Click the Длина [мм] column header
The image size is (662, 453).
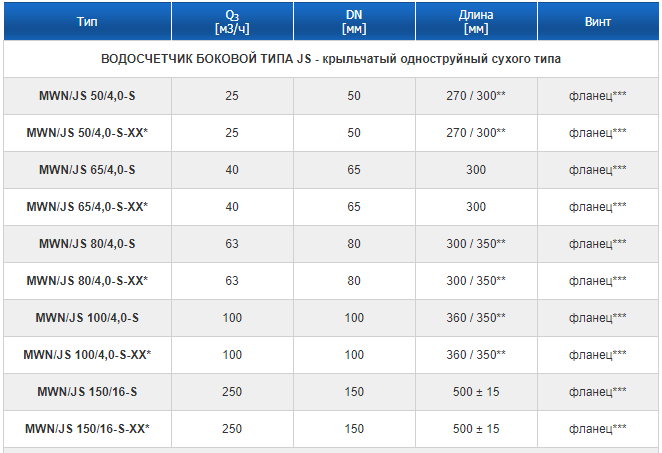476,22
